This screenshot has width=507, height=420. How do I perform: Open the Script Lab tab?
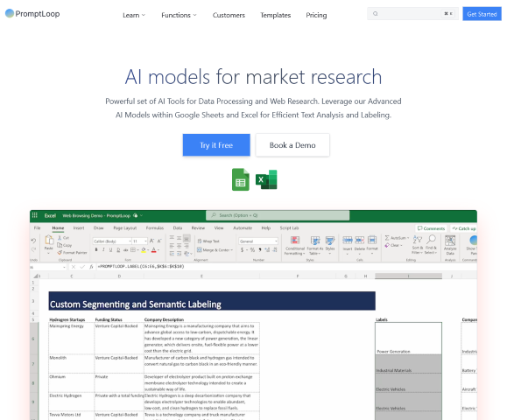pos(289,227)
